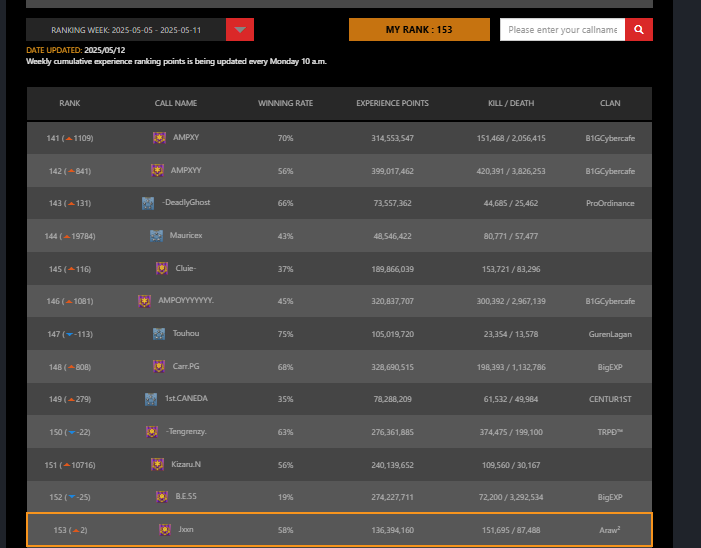
Task: Click the rank badge icon beside B.E.55
Action: 162,497
